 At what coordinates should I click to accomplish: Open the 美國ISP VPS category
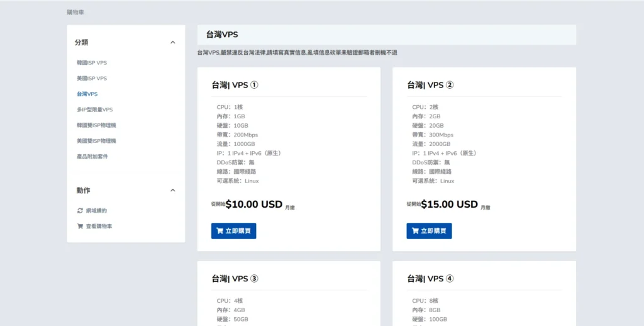point(92,79)
